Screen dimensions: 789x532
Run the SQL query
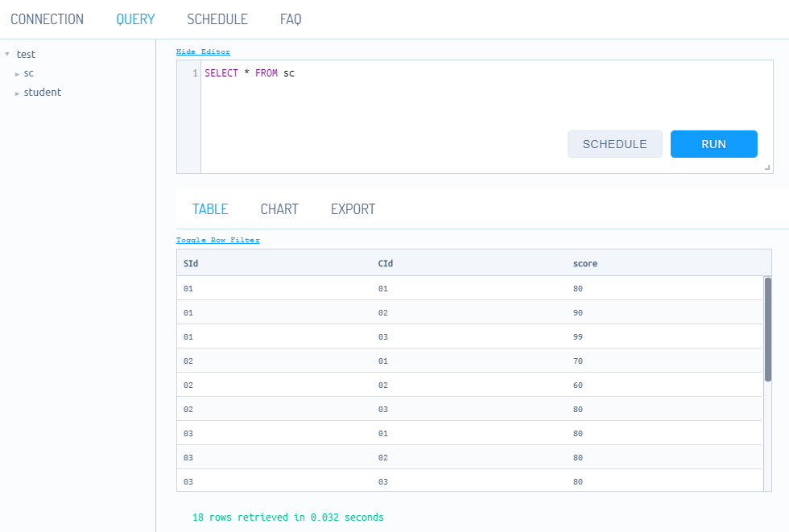[713, 144]
